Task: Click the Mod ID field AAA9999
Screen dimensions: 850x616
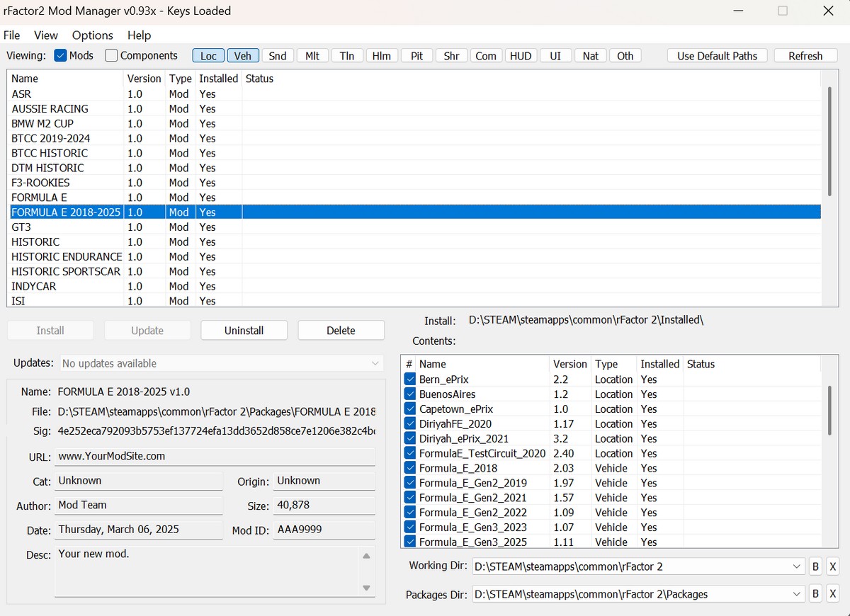Action: click(x=324, y=530)
